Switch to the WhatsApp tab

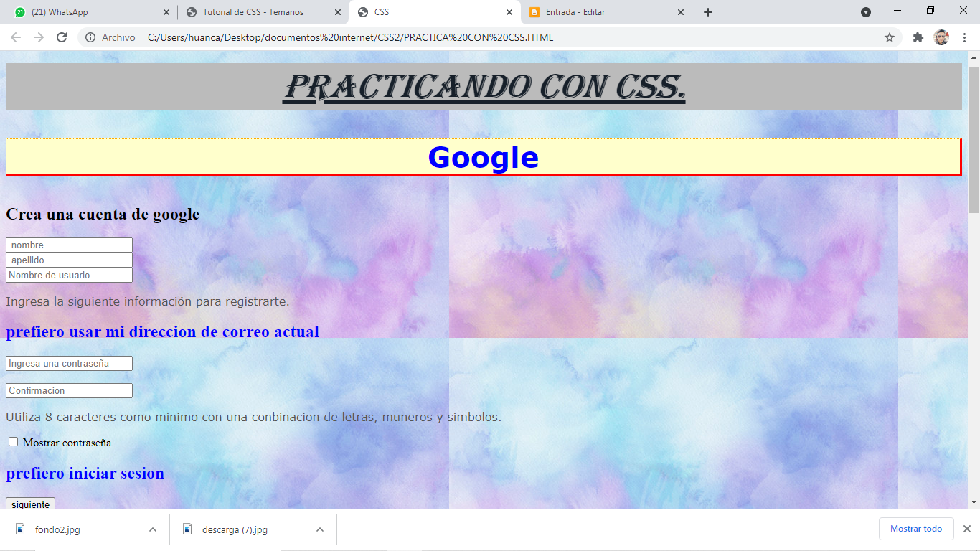coord(91,12)
